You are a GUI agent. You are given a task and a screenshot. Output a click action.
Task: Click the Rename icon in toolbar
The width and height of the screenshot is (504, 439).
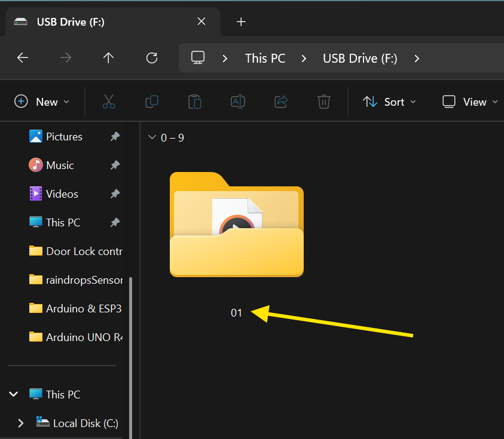[238, 102]
